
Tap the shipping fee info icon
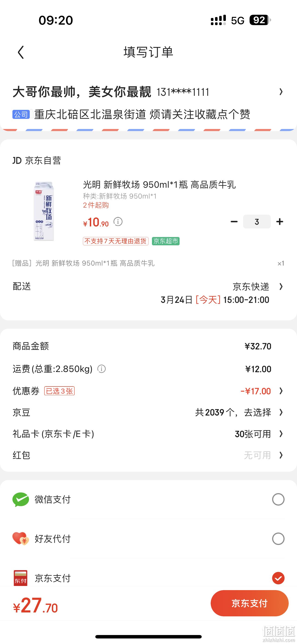point(102,369)
